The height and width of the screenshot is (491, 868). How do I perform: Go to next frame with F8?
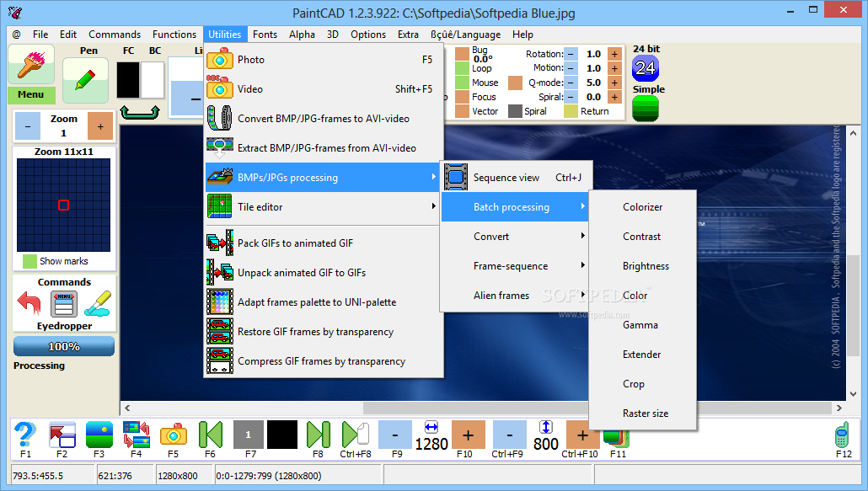click(x=319, y=434)
